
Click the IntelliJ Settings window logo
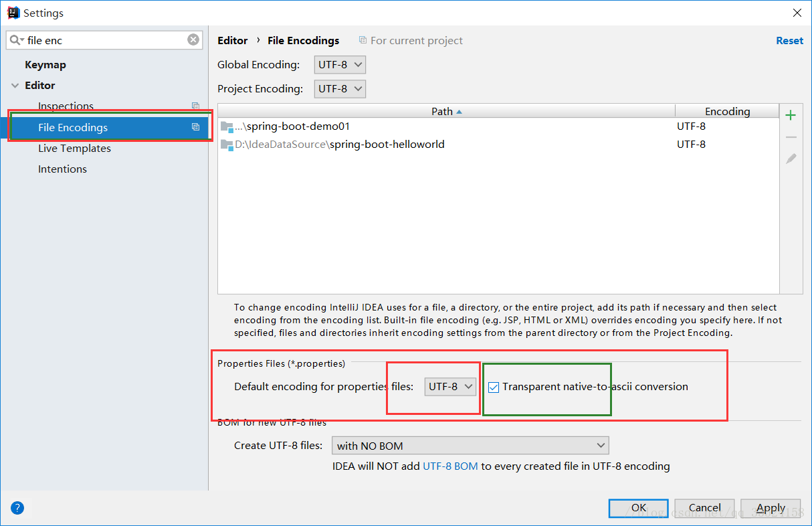coord(13,13)
